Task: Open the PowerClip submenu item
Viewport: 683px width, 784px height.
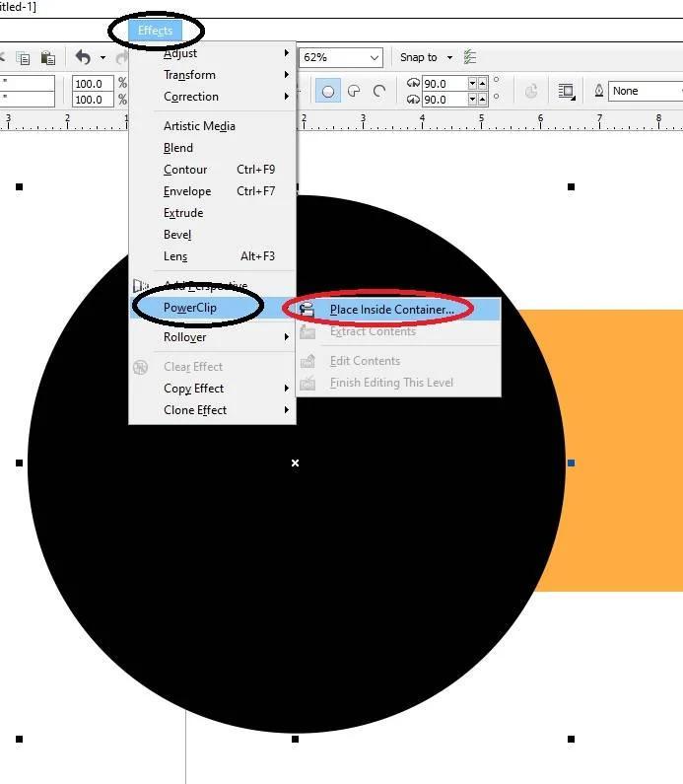Action: [x=213, y=308]
